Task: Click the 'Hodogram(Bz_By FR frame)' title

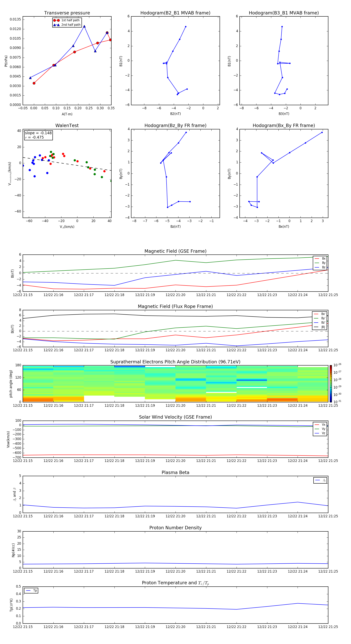Action: click(175, 125)
